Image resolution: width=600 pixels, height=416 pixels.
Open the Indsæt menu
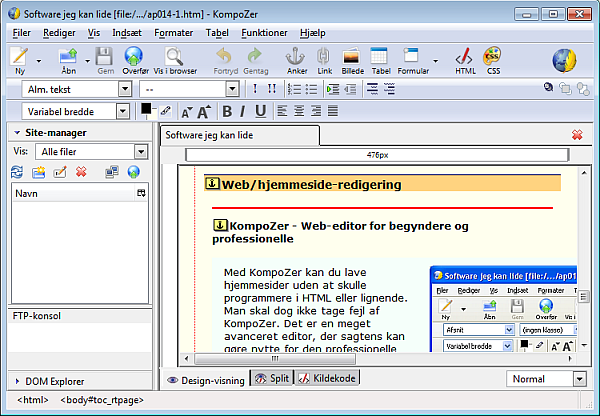click(127, 33)
